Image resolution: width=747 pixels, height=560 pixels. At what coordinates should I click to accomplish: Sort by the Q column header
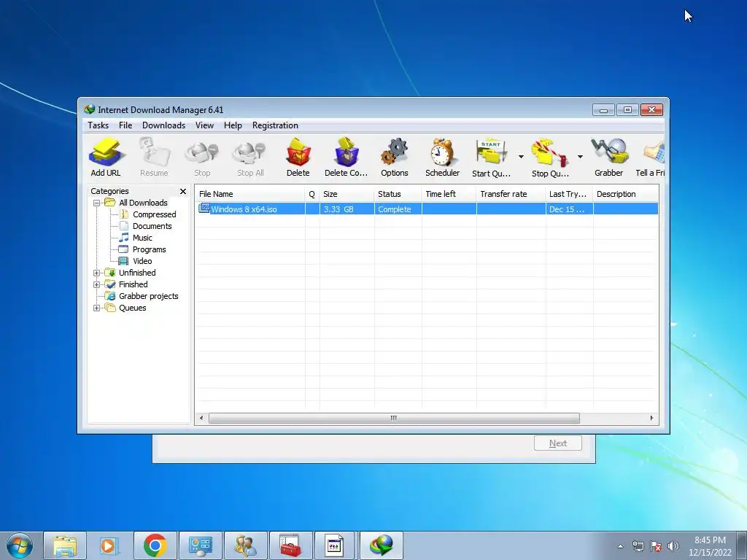pos(312,194)
